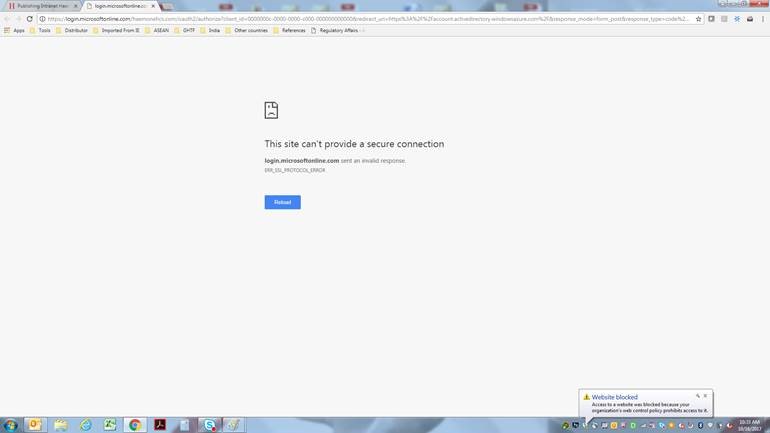Open the Tools bookmark folder
This screenshot has width=770, height=433.
(x=40, y=30)
